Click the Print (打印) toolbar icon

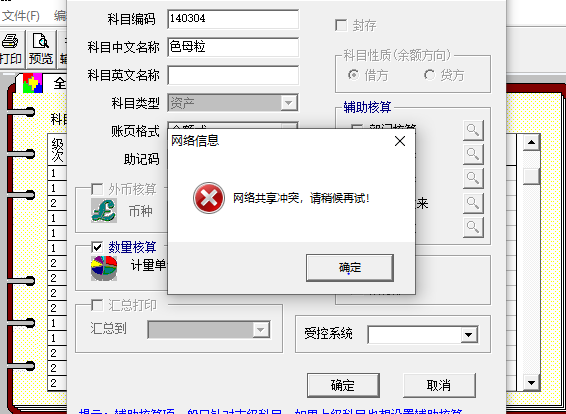pos(11,49)
